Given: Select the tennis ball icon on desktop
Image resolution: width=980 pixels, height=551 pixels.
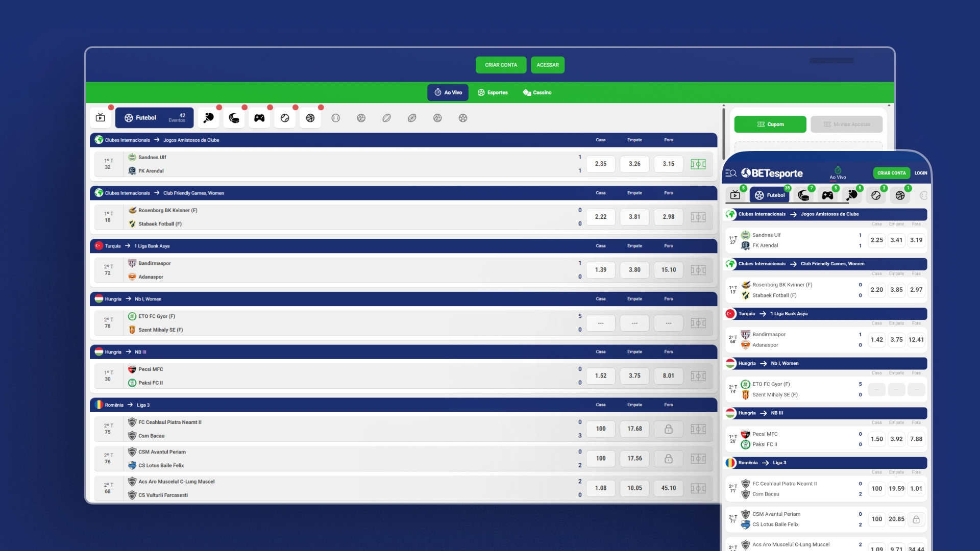Looking at the screenshot, I should point(285,118).
